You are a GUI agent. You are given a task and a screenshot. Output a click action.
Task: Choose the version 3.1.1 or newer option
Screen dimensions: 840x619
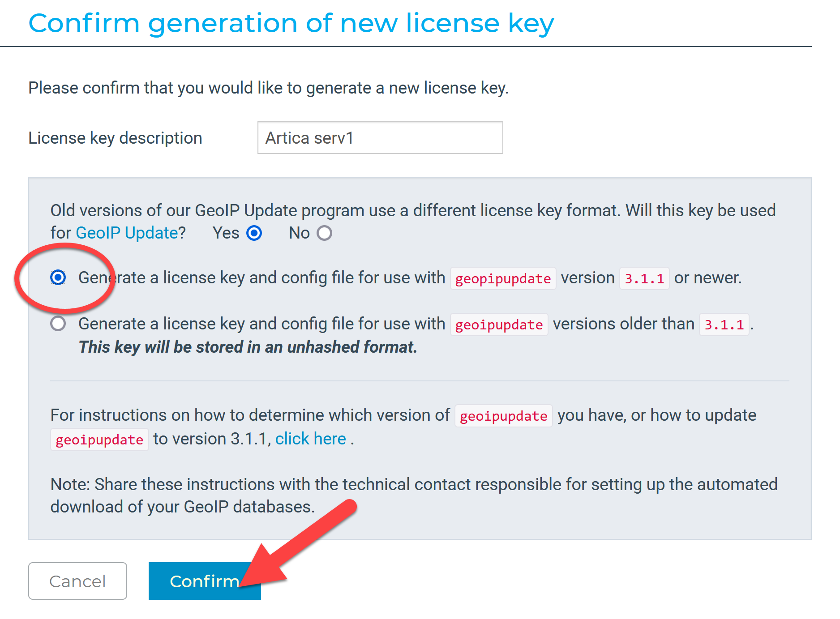[x=58, y=277]
